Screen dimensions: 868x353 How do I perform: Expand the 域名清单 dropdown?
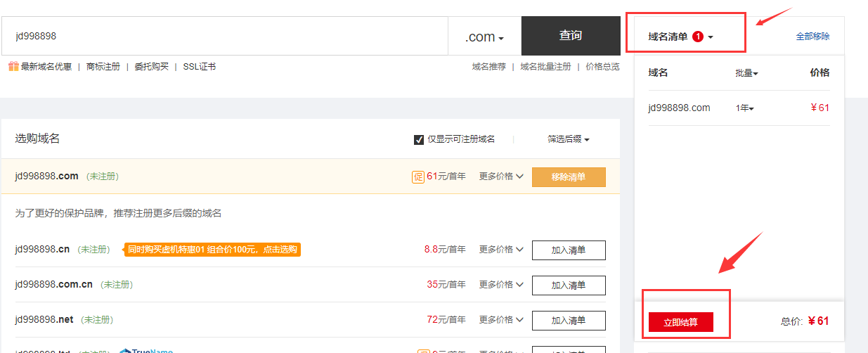click(680, 37)
